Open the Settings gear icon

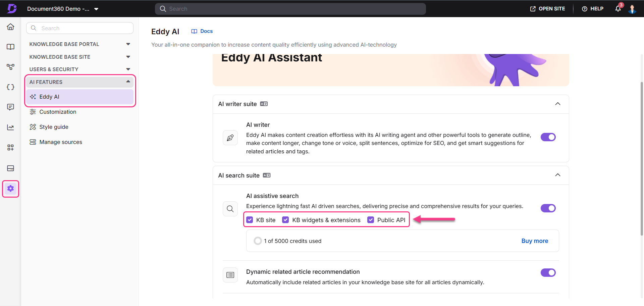[x=10, y=189]
